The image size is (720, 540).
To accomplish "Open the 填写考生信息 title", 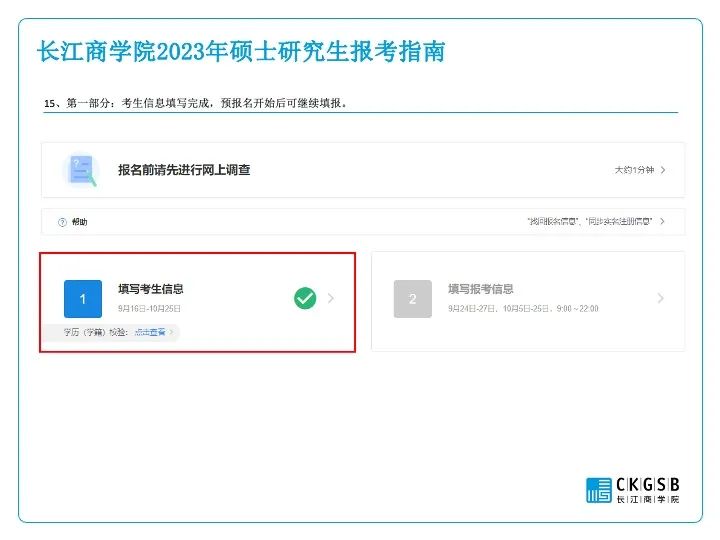I will click(x=151, y=289).
